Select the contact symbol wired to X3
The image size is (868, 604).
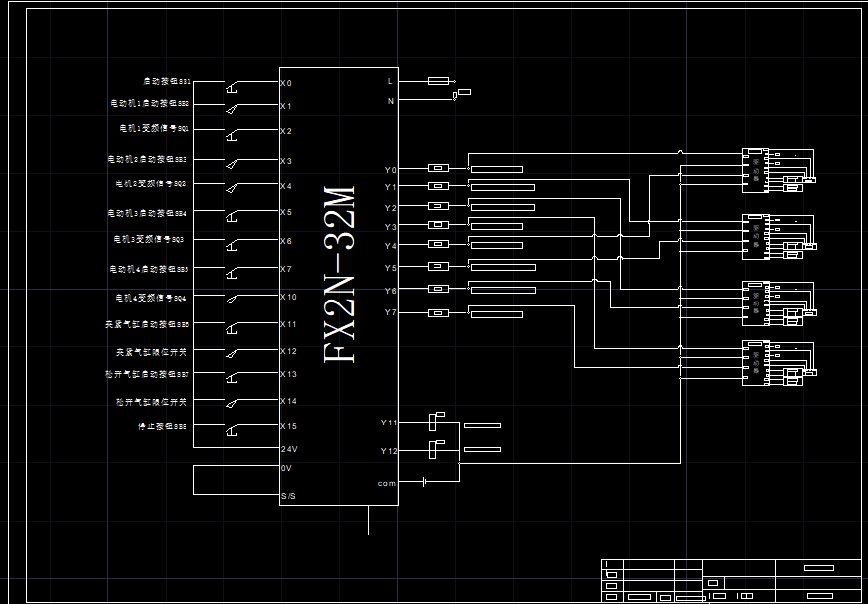(x=233, y=164)
